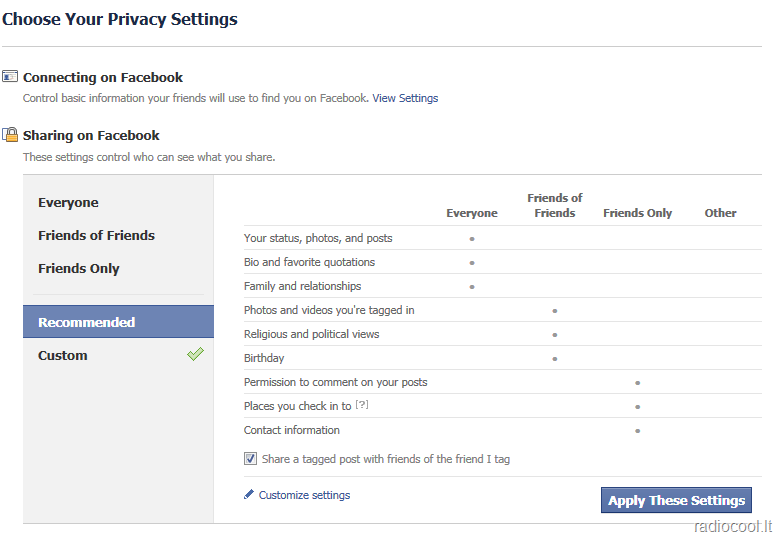The width and height of the screenshot is (778, 537).
Task: Click the Friends Only dot for Contact information
Action: point(638,431)
